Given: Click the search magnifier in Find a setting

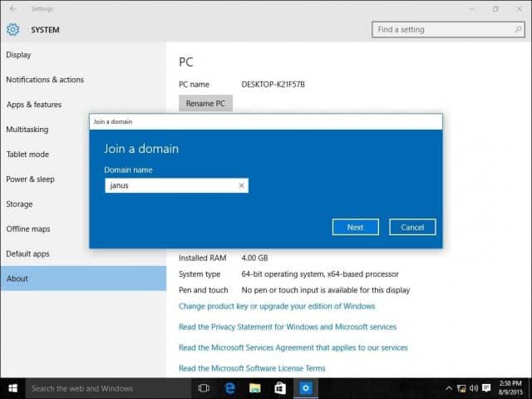Looking at the screenshot, I should pyautogui.click(x=518, y=30).
